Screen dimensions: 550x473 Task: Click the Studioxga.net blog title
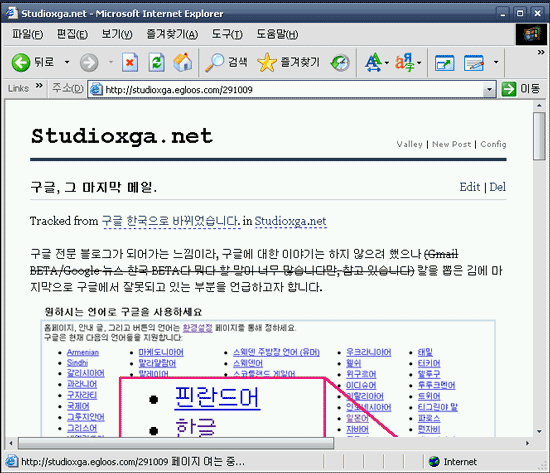coord(122,136)
